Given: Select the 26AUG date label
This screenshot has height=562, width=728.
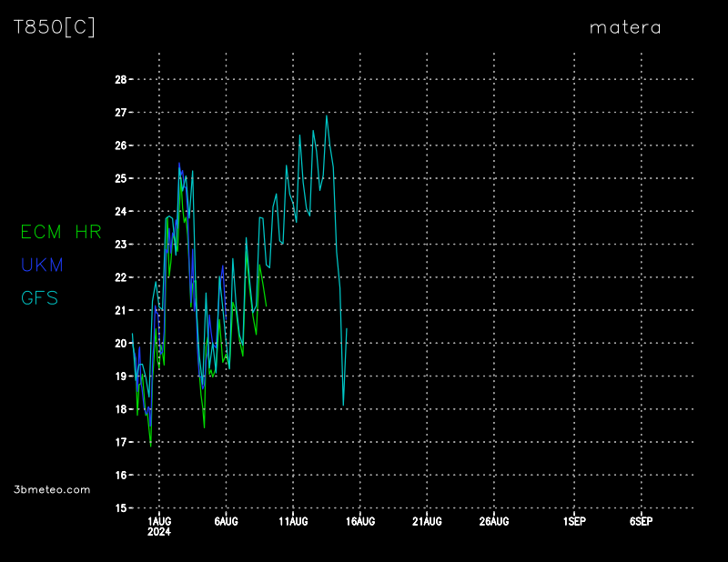Looking at the screenshot, I should pos(493,521).
